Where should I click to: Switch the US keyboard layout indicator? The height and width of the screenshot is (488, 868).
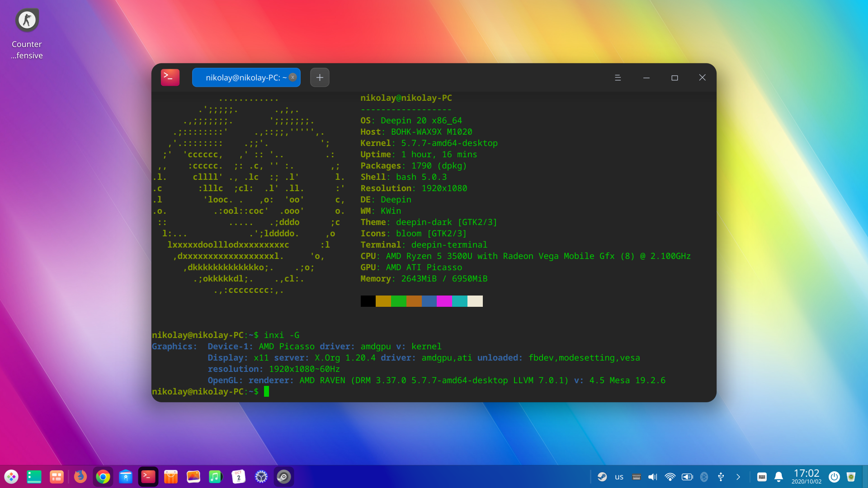[x=619, y=477]
